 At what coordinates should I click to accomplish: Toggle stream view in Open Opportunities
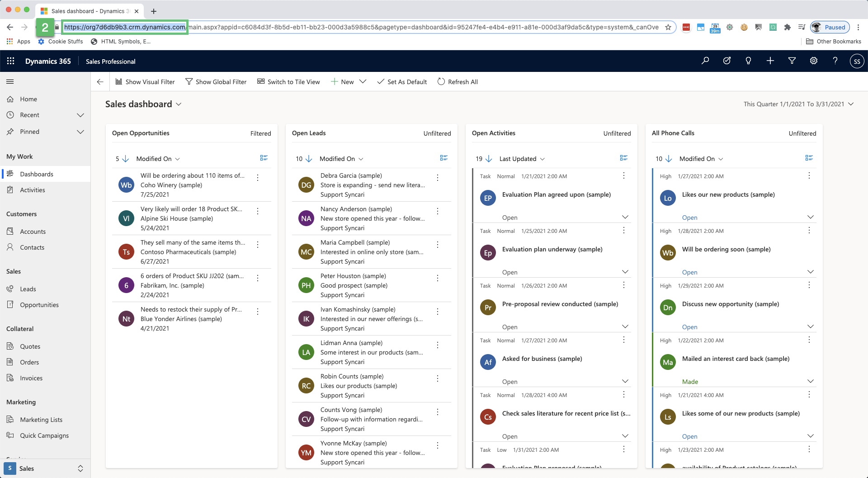(264, 158)
